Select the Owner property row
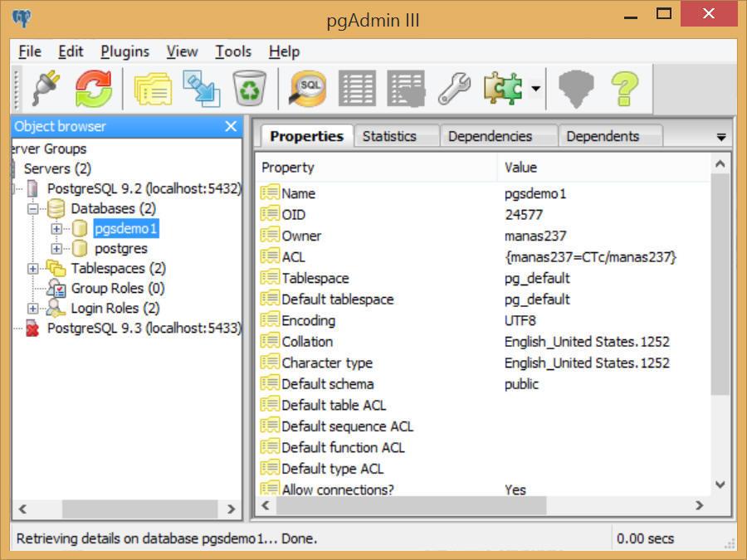The height and width of the screenshot is (560, 747). pyautogui.click(x=484, y=236)
